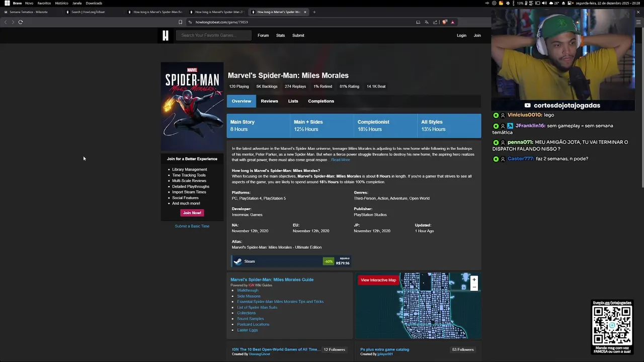Viewport: 644px width, 362px height.
Task: Switch to the Marvel's Spider-Man Re... browser tab
Action: [x=155, y=12]
